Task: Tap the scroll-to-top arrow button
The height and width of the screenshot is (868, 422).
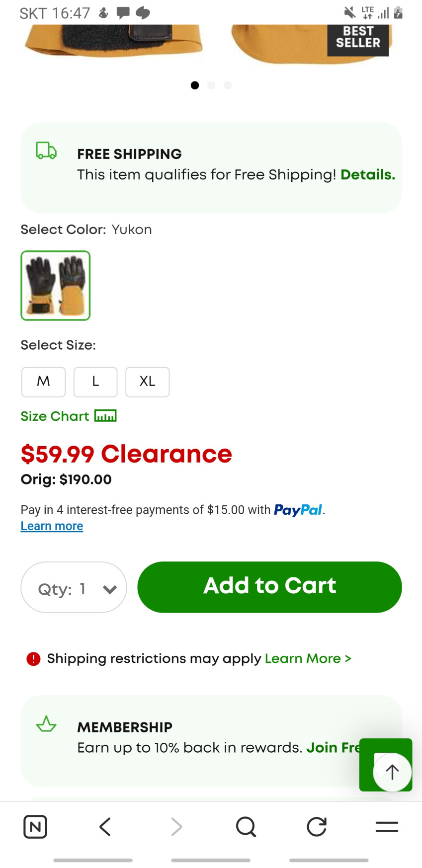Action: (392, 772)
